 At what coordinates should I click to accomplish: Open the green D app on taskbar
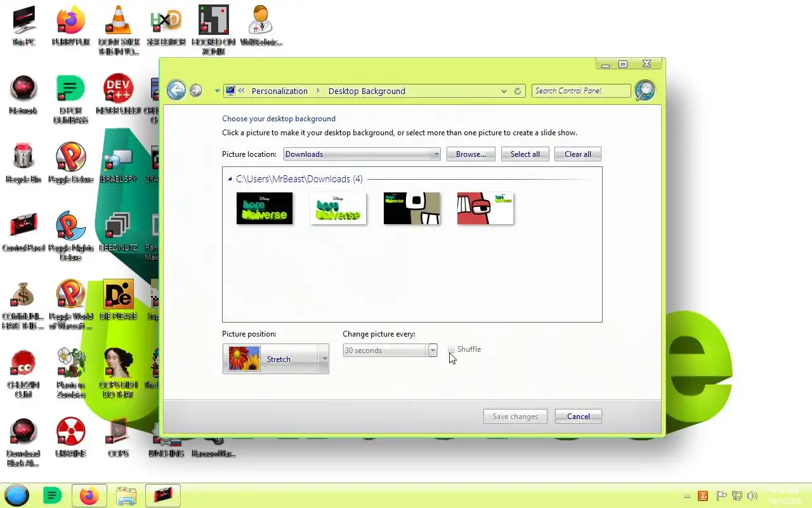[x=52, y=495]
